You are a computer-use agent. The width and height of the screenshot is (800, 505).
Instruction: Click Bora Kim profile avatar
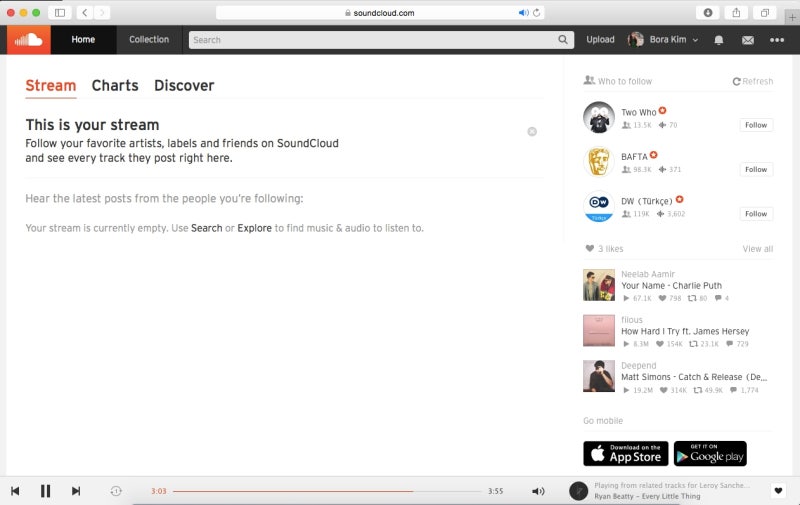tap(636, 40)
